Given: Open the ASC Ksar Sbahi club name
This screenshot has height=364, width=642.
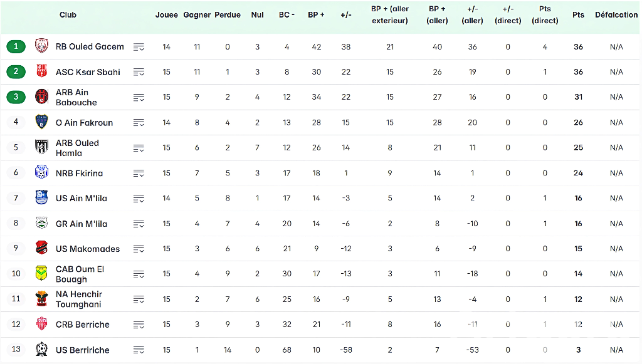Looking at the screenshot, I should coord(88,72).
